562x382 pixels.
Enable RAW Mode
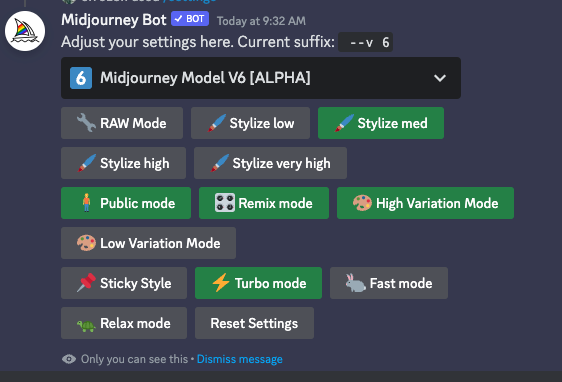point(122,123)
